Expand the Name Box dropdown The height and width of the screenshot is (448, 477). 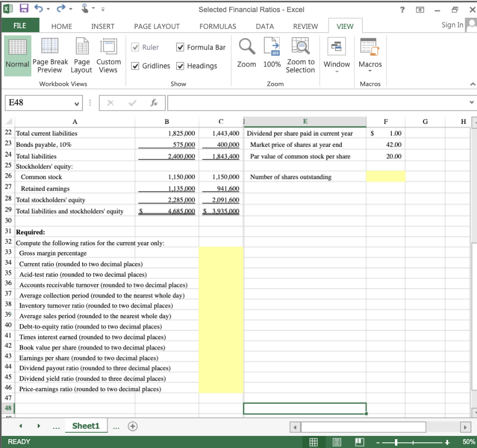[77, 104]
